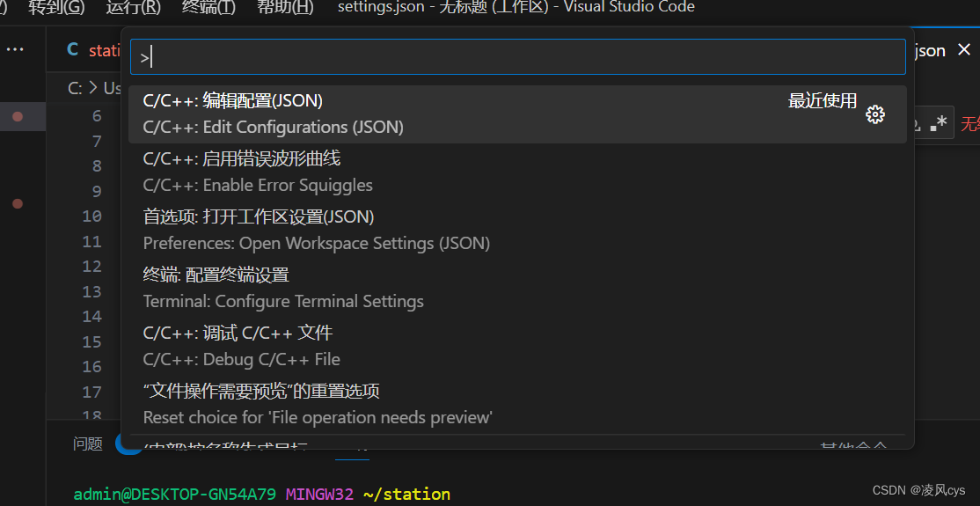
Task: Click line number 10 in gutter
Action: pyautogui.click(x=91, y=216)
